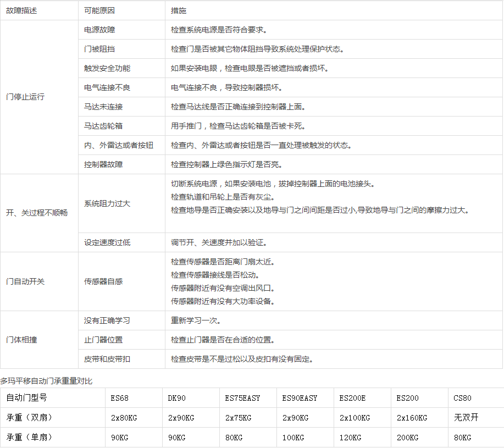504x448 pixels.
Task: Click the '故障描述' column header
Action: tap(21, 10)
